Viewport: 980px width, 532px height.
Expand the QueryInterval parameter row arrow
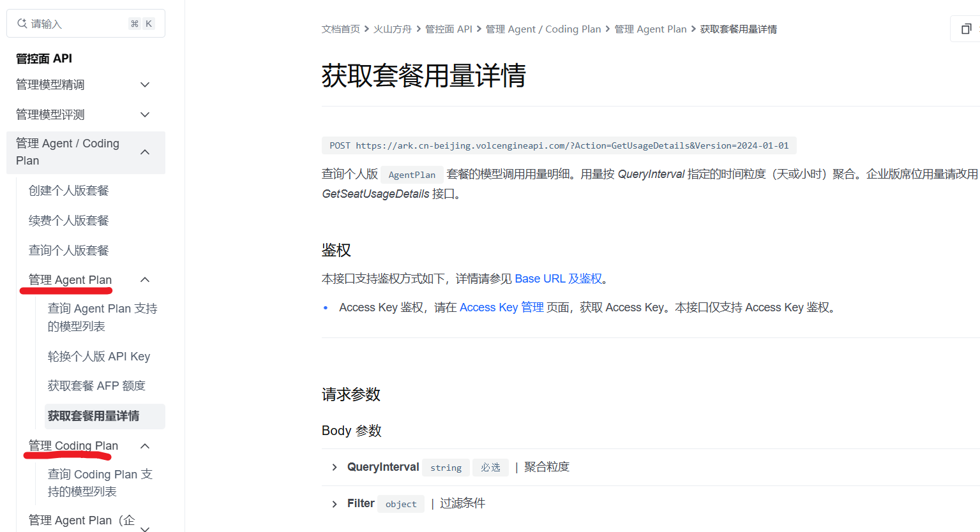[334, 468]
